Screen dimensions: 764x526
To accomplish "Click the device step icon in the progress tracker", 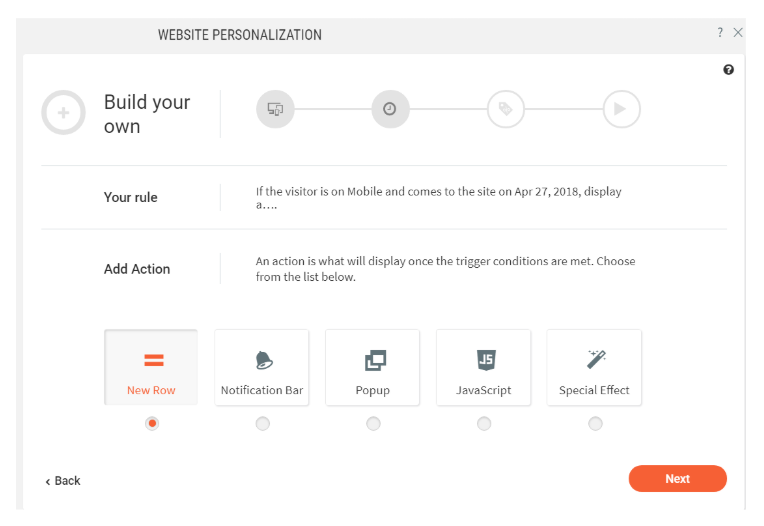I will pyautogui.click(x=275, y=109).
